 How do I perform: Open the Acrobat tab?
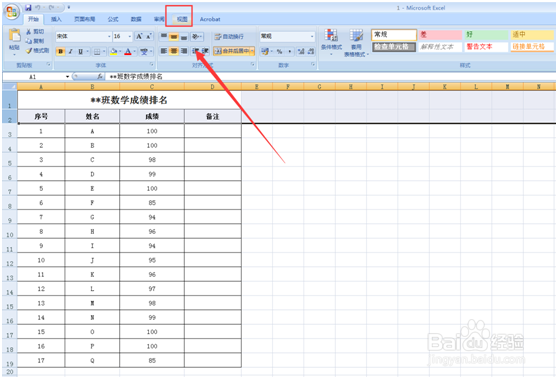[210, 19]
